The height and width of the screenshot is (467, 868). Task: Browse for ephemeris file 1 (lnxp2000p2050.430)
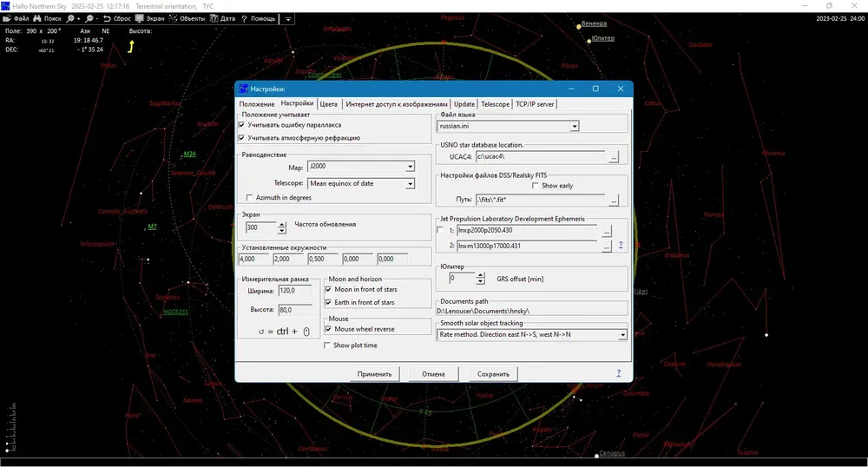pyautogui.click(x=607, y=230)
